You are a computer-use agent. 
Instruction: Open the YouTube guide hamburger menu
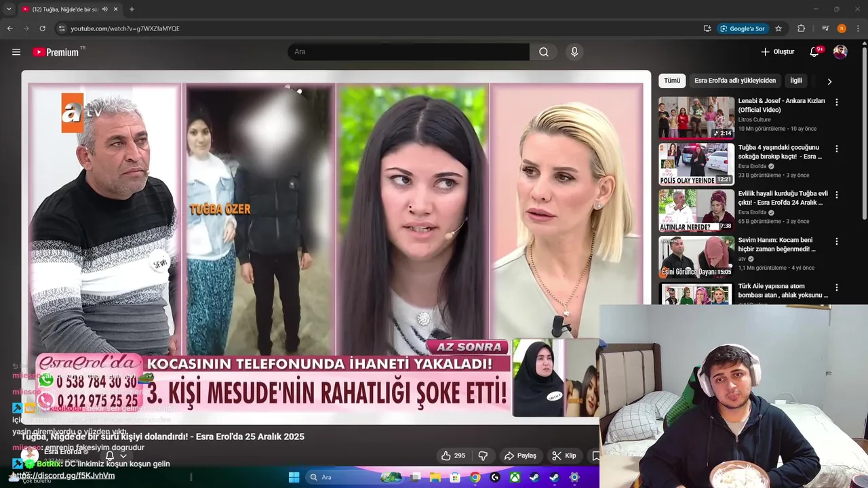[16, 52]
